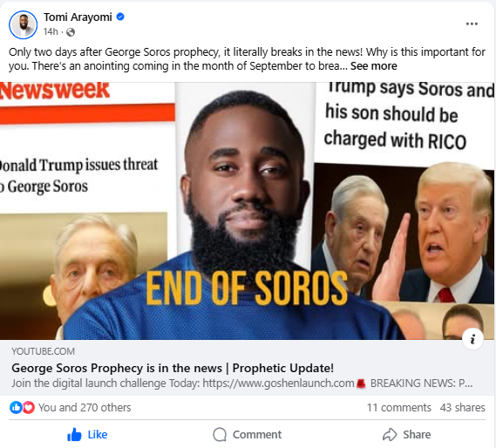496x448 pixels.
Task: Open the Tomi Arayomi profile name link
Action: [78, 17]
